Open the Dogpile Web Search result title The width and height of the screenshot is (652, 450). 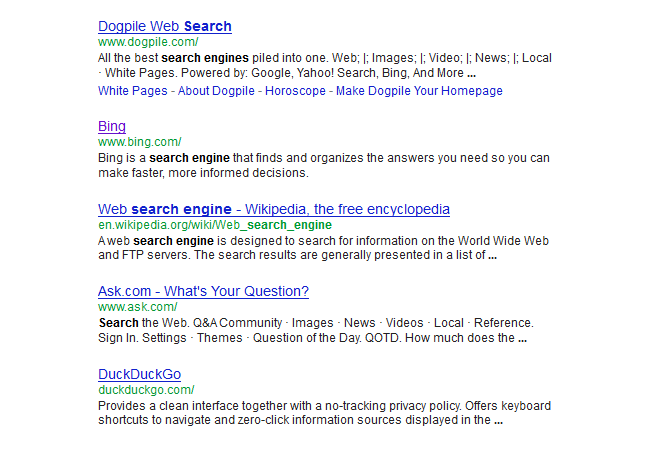point(165,26)
